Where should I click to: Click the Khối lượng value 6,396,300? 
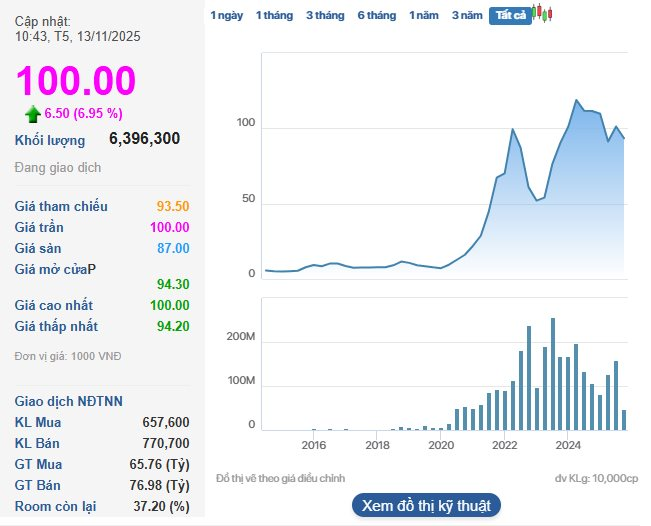click(144, 139)
